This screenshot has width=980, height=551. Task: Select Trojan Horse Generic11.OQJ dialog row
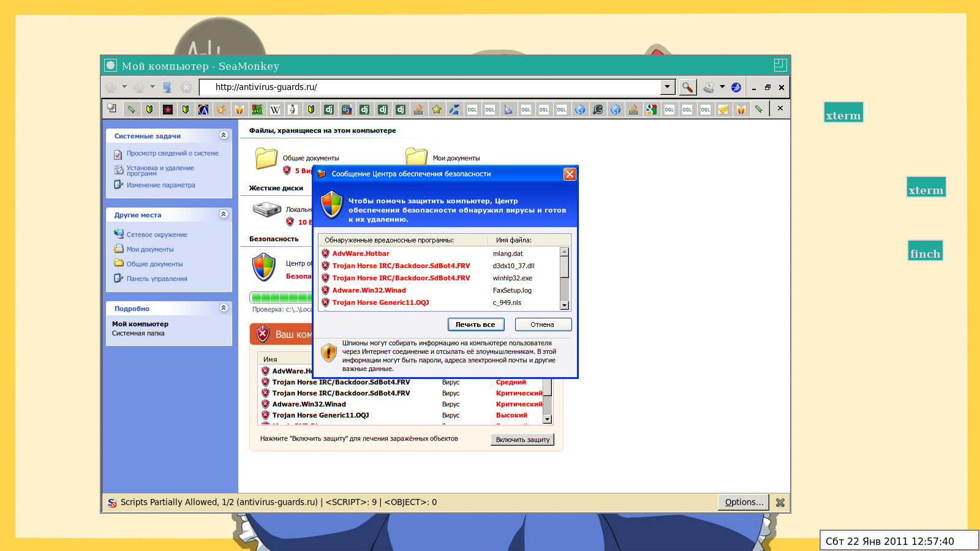coord(440,302)
